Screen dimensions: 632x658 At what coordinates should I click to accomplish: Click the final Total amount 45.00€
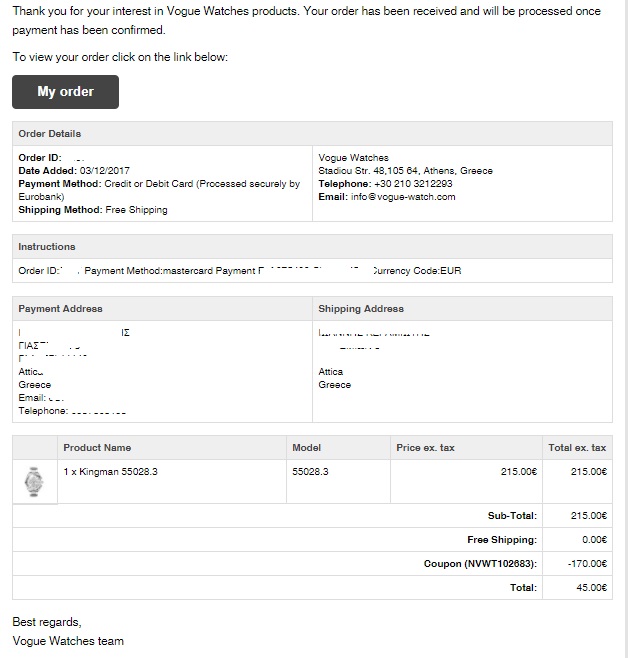point(592,588)
